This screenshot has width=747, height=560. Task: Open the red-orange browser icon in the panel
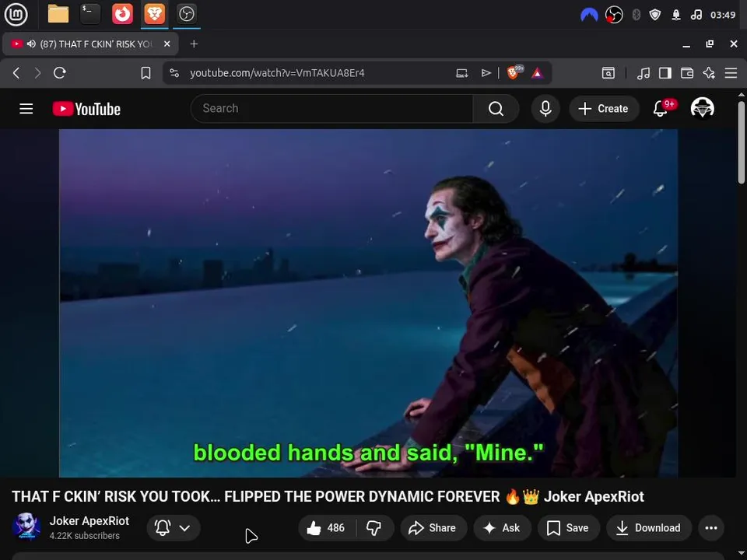122,14
